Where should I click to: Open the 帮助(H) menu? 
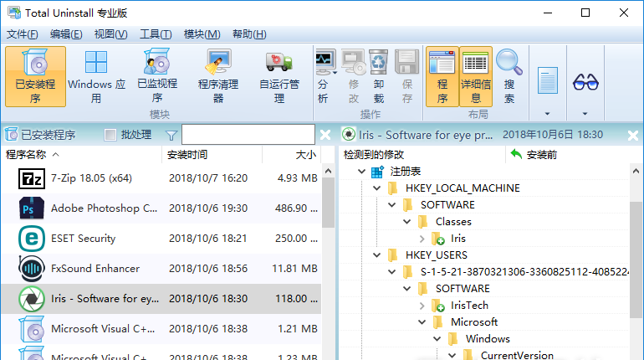click(x=249, y=34)
